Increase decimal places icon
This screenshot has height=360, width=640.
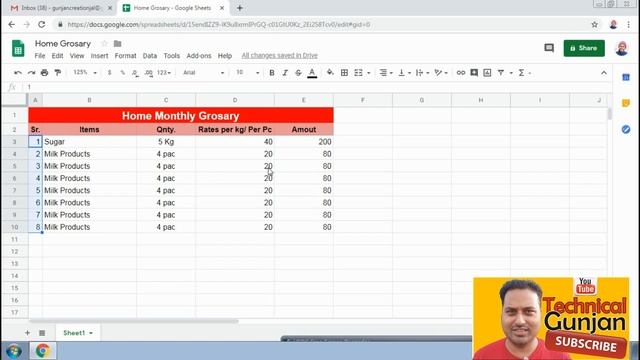149,73
